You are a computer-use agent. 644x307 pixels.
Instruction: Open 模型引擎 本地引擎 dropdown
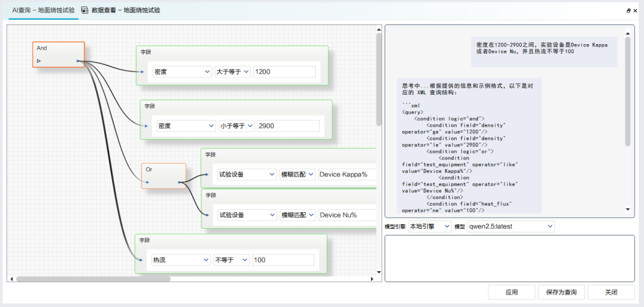click(429, 227)
